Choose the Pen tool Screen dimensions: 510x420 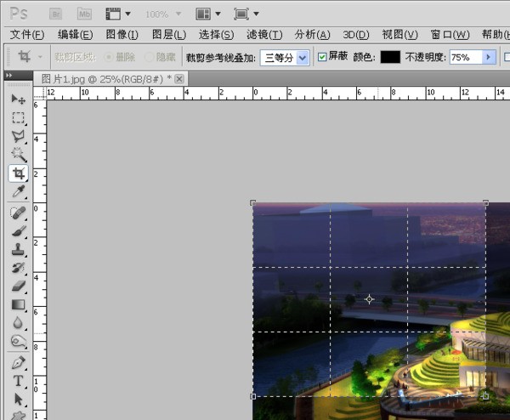pos(18,361)
